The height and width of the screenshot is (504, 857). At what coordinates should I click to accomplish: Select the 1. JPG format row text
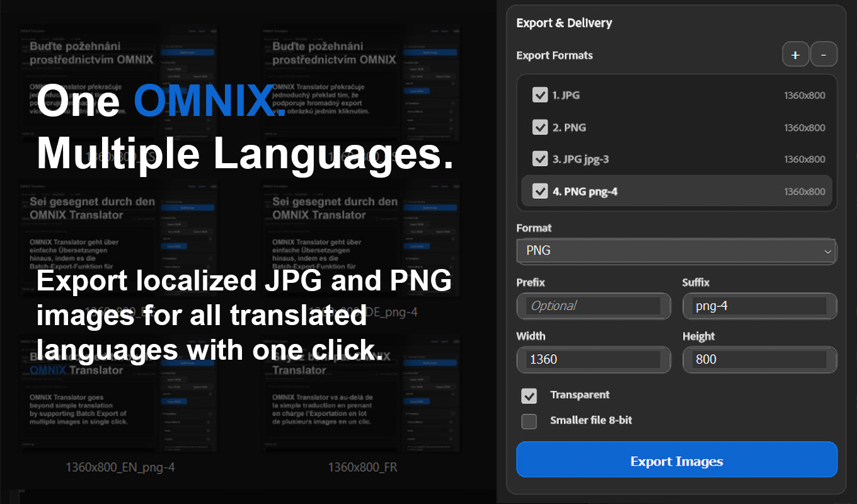[x=566, y=96]
